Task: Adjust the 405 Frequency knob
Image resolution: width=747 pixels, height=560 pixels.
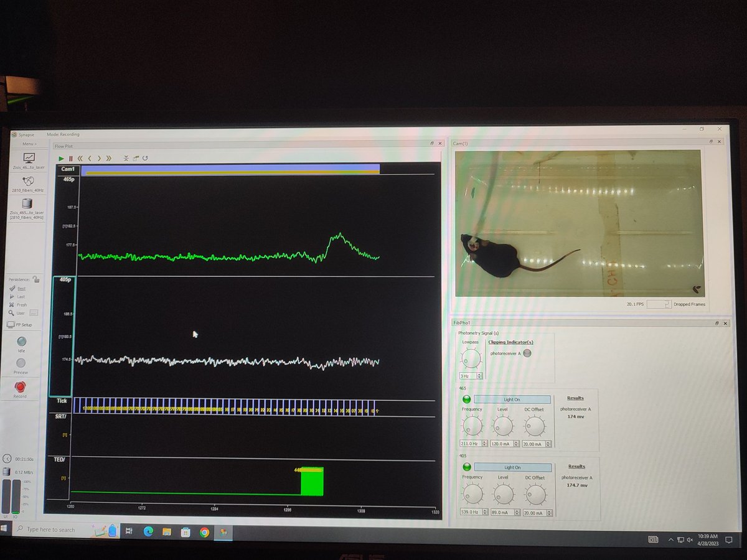Action: tap(472, 495)
